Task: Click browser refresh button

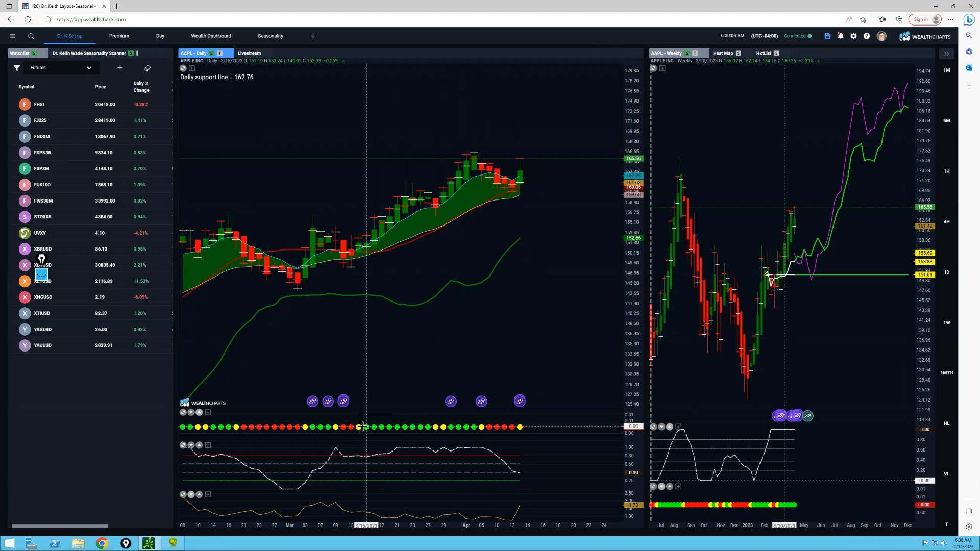Action: tap(28, 19)
